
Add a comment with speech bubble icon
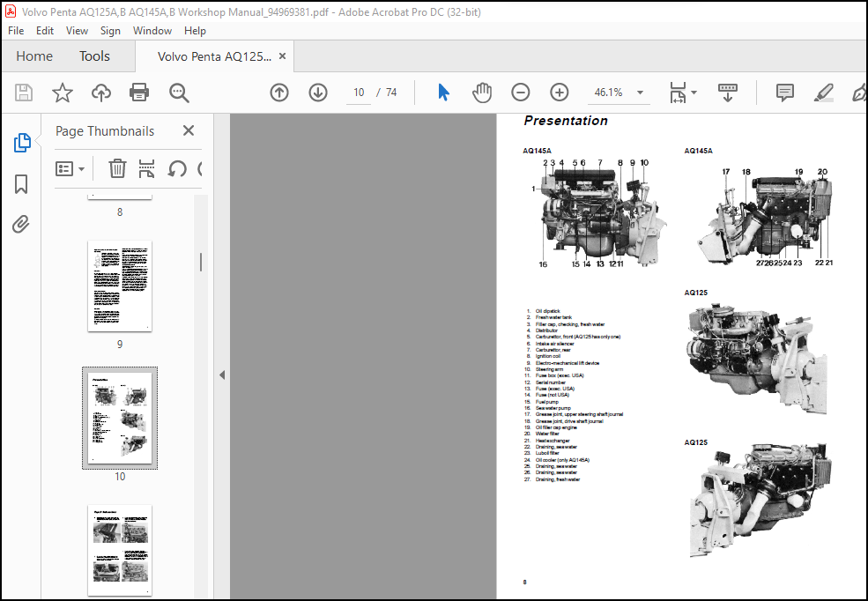coord(785,93)
